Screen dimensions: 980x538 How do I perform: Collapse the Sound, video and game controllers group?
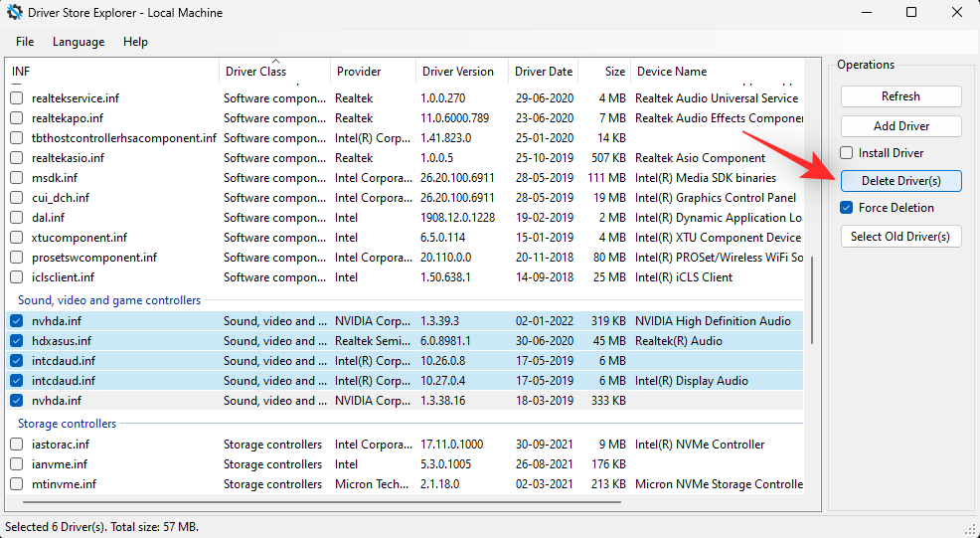coord(109,300)
